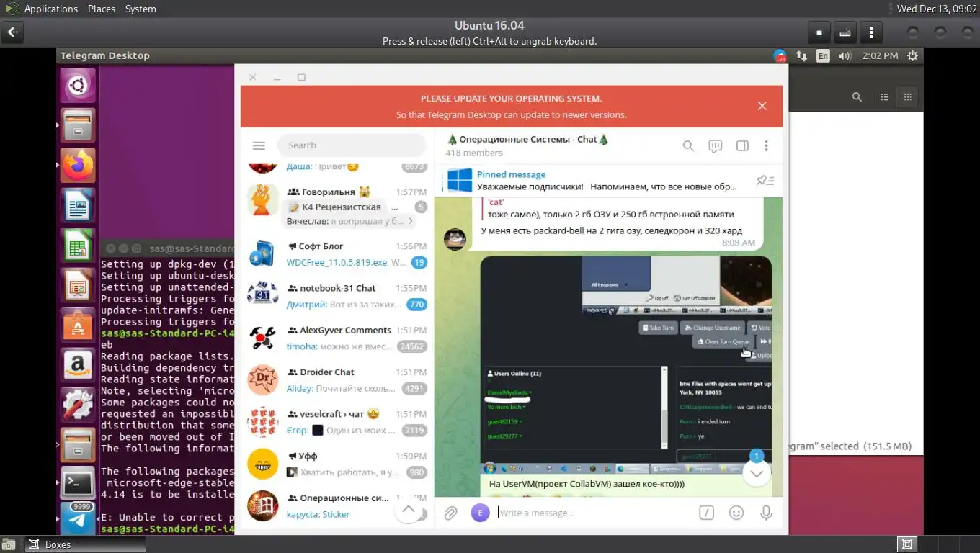Click Boxes keyboard shortcuts button
Viewport: 980px width, 553px height.
(845, 32)
